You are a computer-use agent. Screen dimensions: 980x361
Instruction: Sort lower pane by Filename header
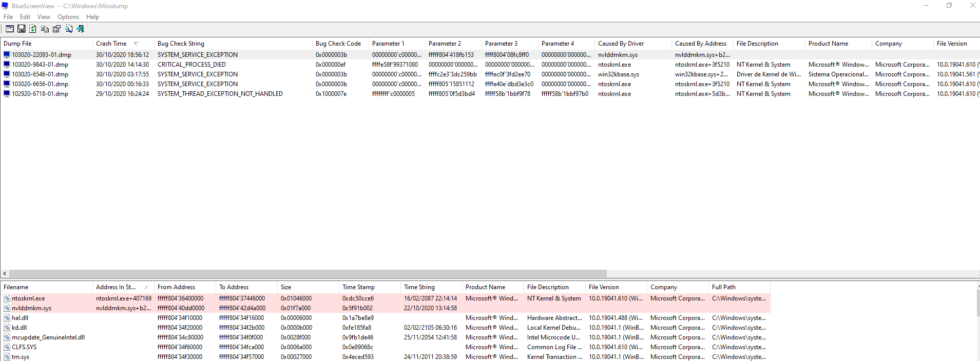pyautogui.click(x=46, y=287)
